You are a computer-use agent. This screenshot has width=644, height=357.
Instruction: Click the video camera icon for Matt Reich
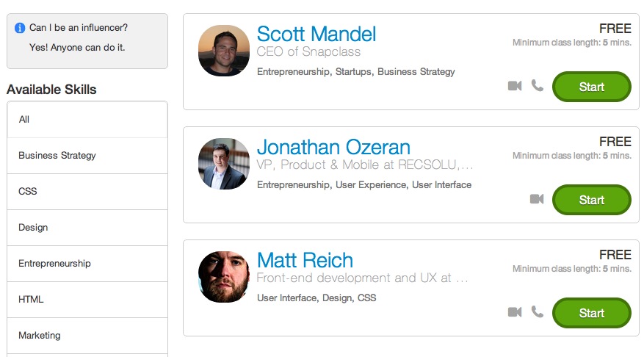click(x=515, y=311)
